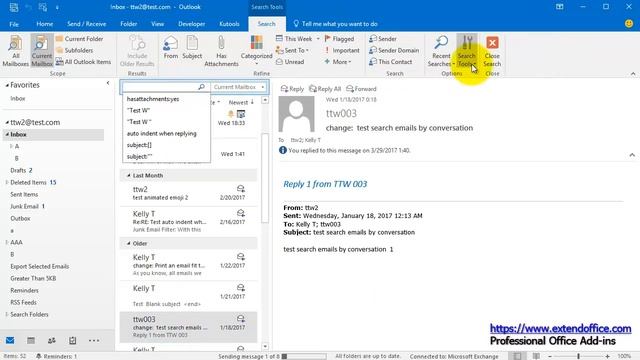Search by This Contact
Screen dimensions: 640x360
point(391,62)
